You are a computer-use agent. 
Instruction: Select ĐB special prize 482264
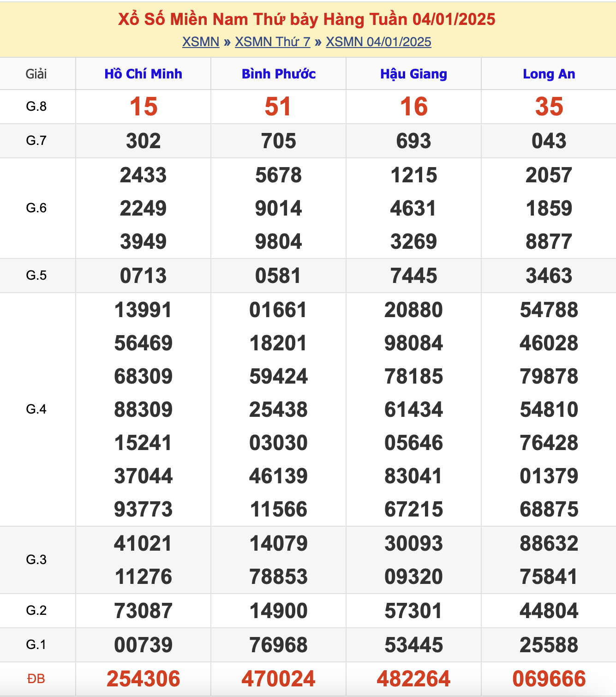coord(414,679)
